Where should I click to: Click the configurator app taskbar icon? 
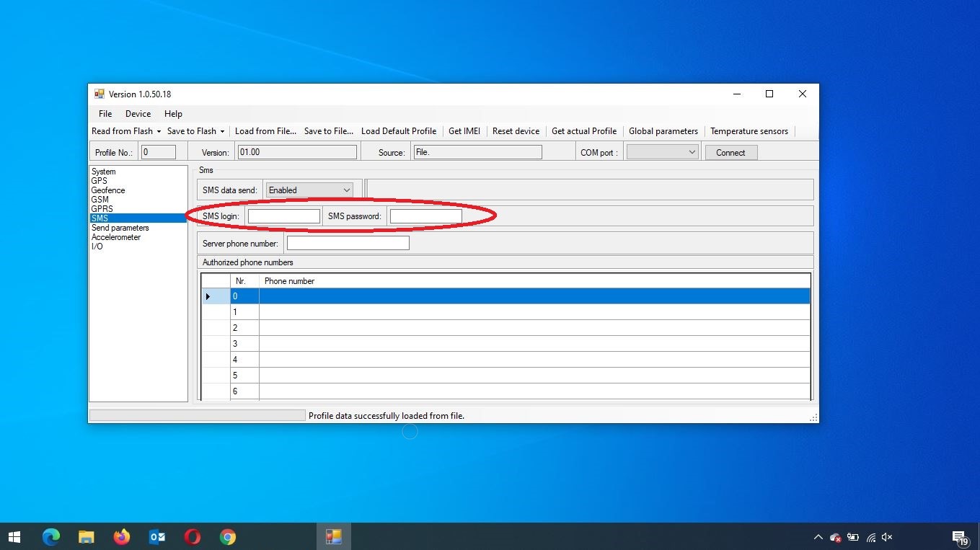coord(333,537)
